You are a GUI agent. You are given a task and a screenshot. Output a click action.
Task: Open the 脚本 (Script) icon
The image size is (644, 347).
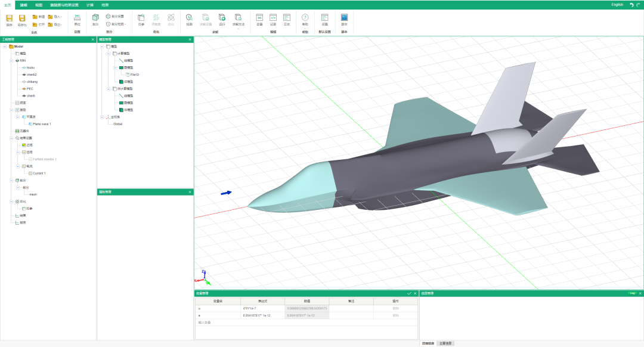[x=344, y=19]
